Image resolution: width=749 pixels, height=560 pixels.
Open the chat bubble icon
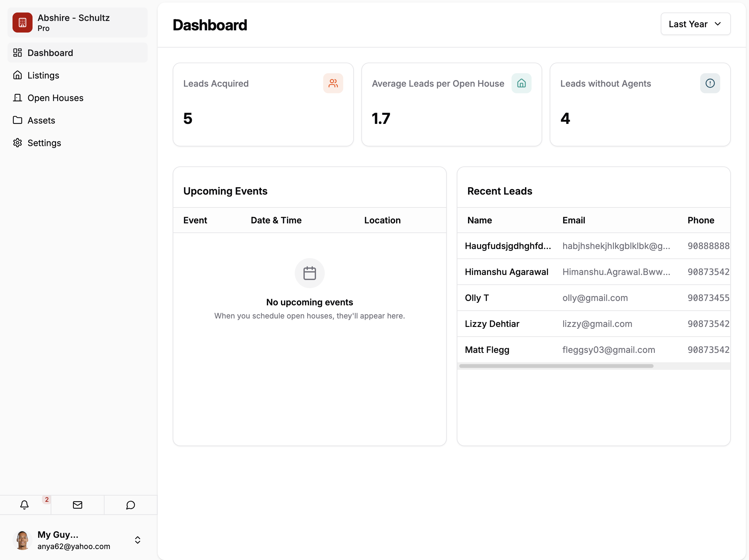point(130,505)
